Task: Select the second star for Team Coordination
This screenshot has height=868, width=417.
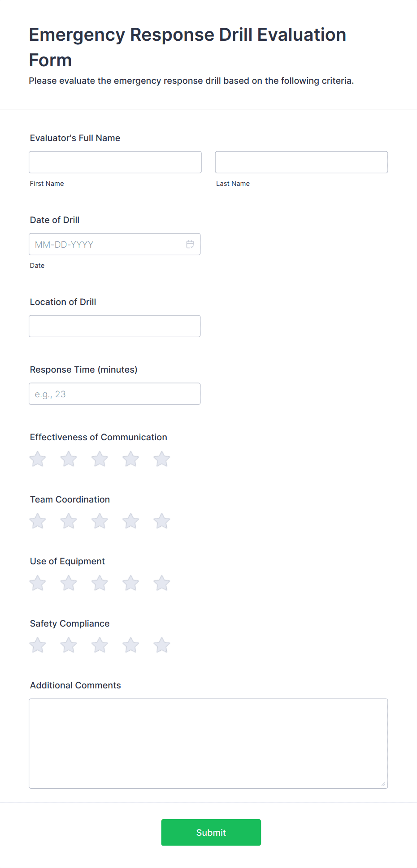Action: (x=69, y=521)
